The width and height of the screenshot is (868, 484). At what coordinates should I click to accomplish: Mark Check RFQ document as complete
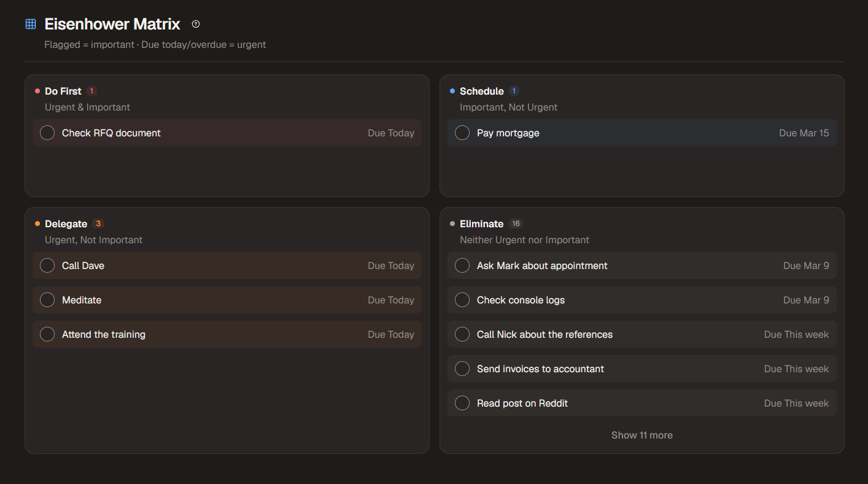click(47, 133)
